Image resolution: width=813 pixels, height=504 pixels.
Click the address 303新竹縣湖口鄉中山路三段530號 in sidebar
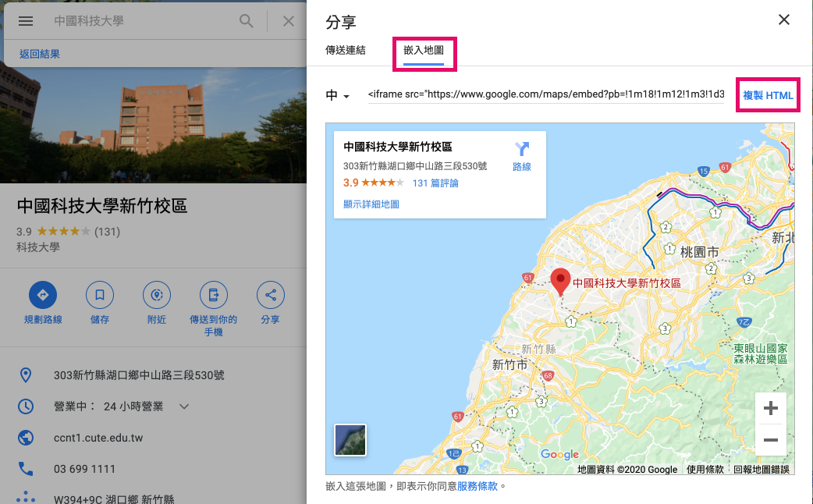pyautogui.click(x=139, y=375)
